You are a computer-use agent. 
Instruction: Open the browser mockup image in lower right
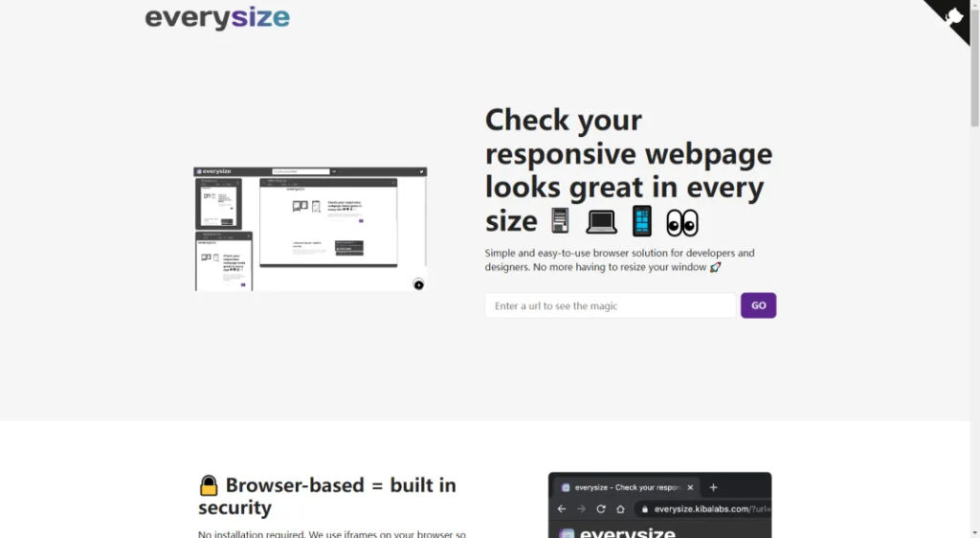coord(660,504)
